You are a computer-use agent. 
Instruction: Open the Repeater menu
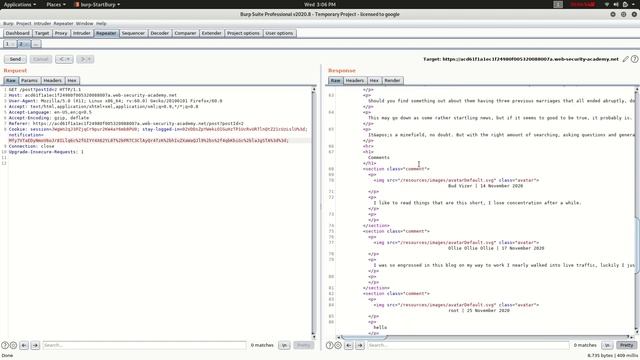(63, 24)
